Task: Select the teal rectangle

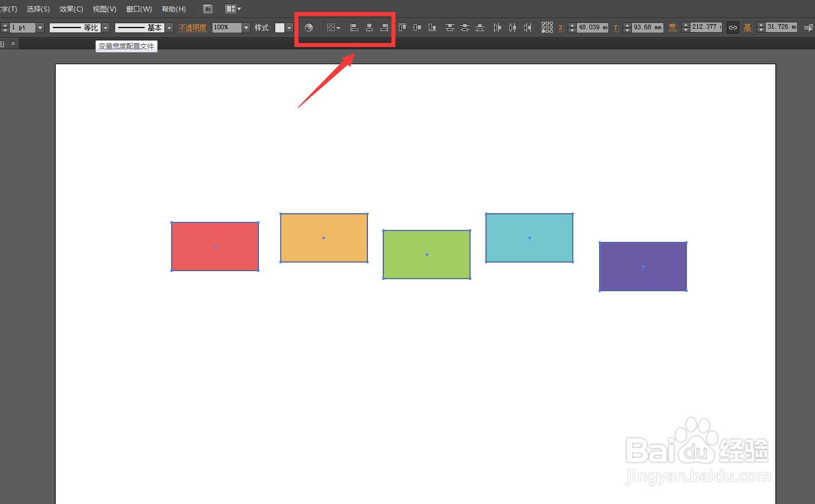Action: [x=529, y=238]
